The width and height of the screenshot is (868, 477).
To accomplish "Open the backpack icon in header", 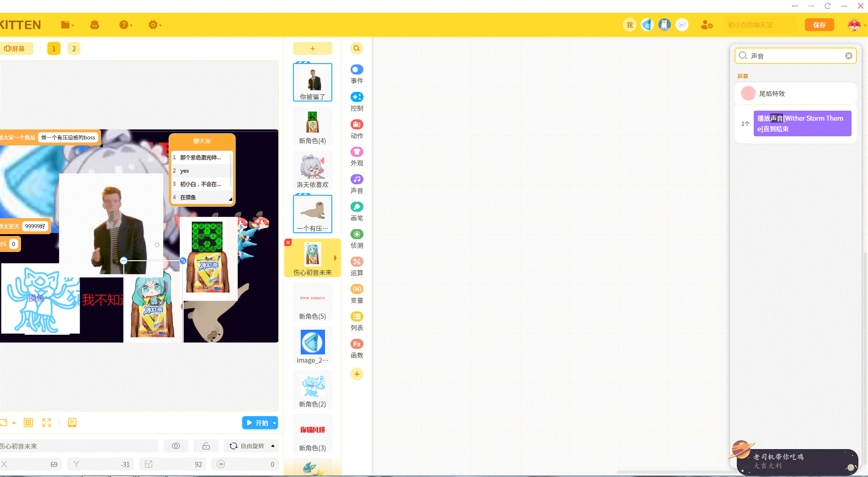I will pos(95,25).
